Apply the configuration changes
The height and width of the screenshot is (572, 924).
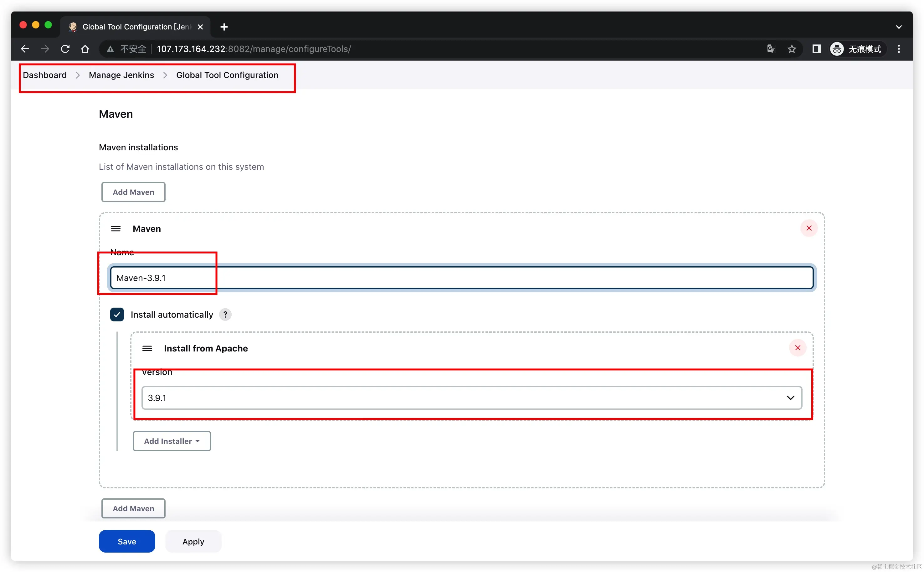coord(193,541)
